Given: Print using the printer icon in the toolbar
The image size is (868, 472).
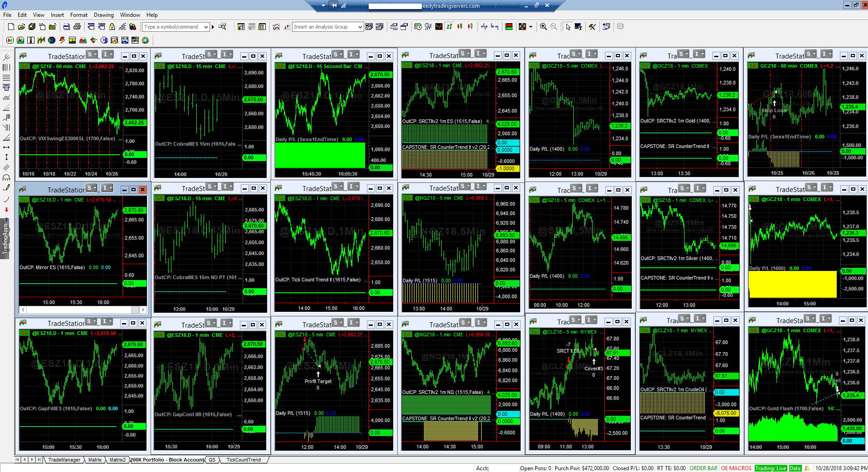Looking at the screenshot, I should click(x=77, y=27).
